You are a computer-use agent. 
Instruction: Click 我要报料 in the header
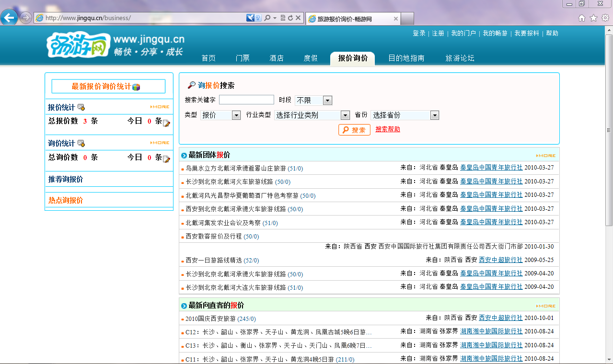pyautogui.click(x=527, y=34)
